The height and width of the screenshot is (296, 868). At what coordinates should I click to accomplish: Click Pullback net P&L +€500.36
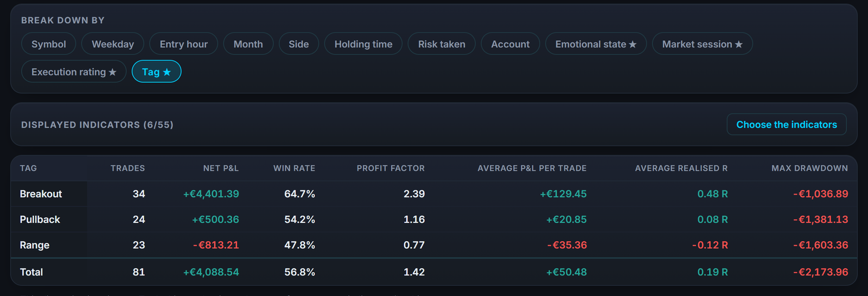[215, 219]
